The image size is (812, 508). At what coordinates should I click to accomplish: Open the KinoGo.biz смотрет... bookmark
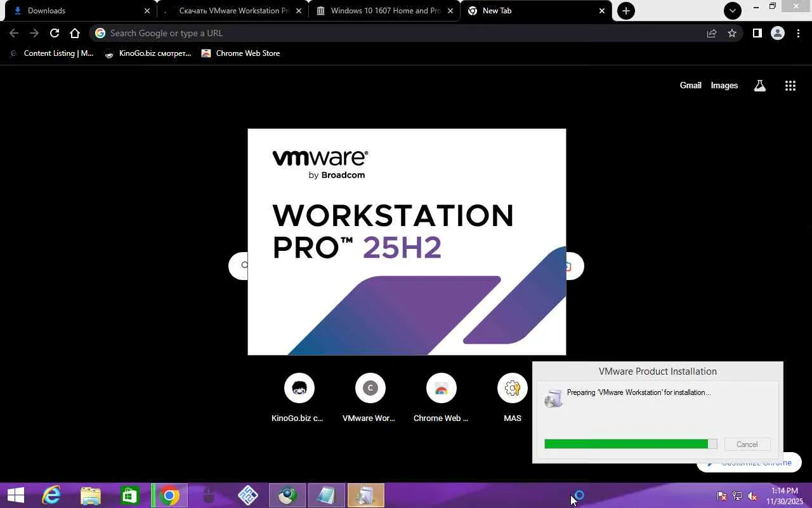click(147, 53)
